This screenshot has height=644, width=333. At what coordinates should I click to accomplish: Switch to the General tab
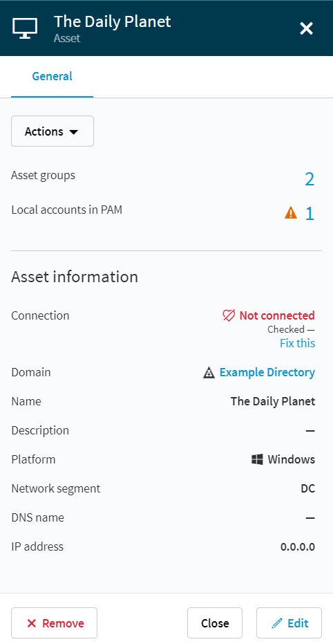52,76
